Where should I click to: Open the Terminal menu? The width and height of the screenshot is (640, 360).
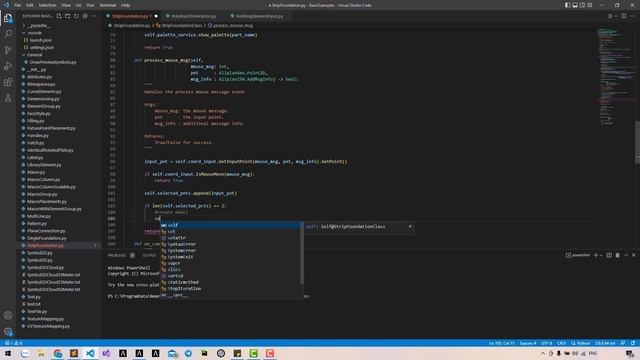click(x=108, y=5)
